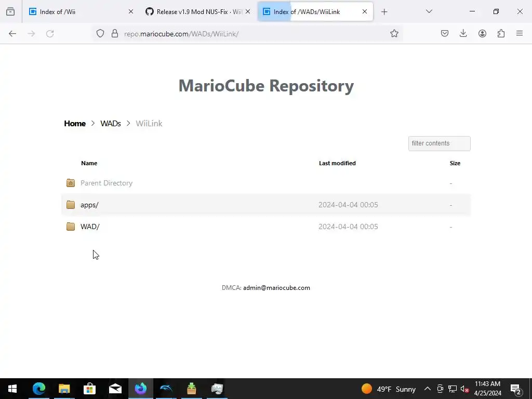Screen dimensions: 532x399
Task: Click the address bar URL
Action: (181, 34)
